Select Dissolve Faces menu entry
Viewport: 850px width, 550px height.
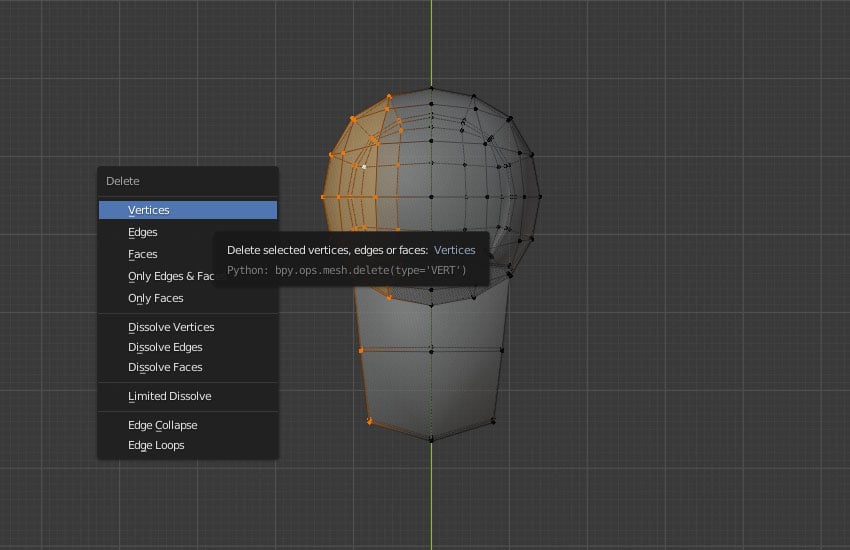tap(165, 367)
